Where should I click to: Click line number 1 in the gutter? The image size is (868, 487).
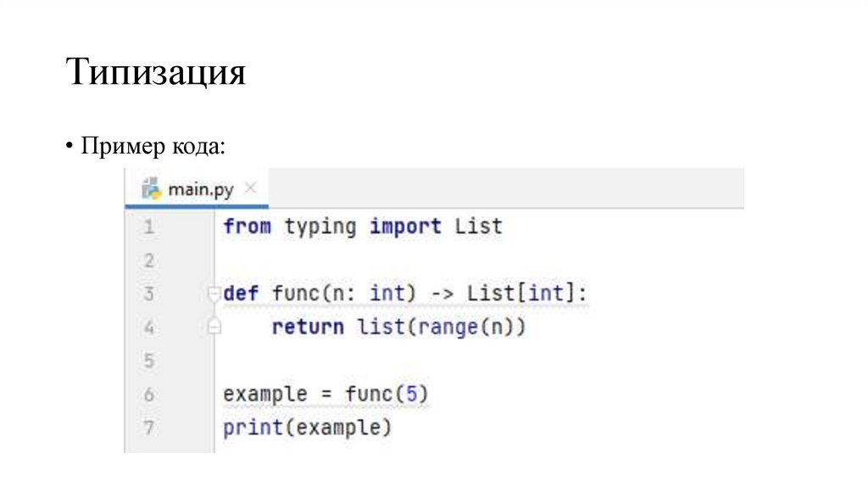click(149, 227)
